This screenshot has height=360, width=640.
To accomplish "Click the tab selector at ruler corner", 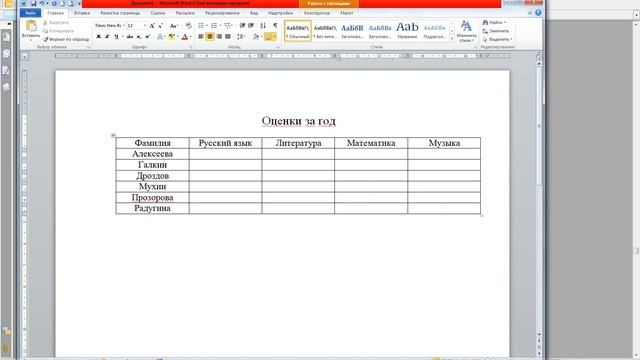I will [x=24, y=56].
